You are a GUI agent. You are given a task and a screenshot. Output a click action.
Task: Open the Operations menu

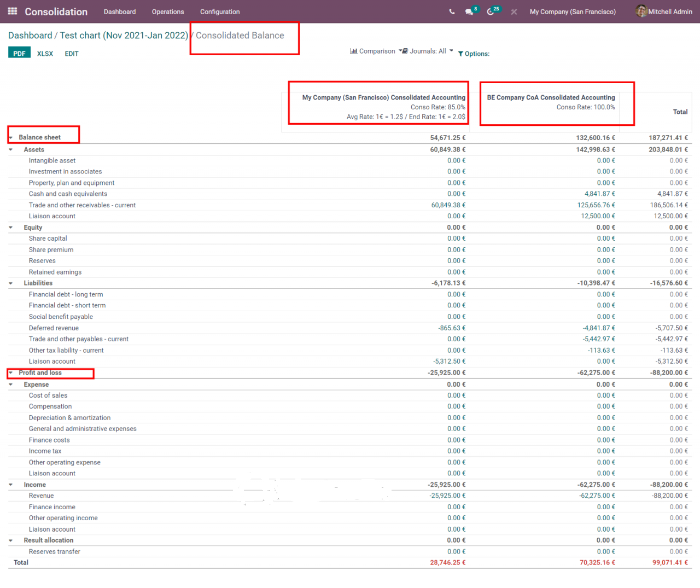tap(168, 11)
